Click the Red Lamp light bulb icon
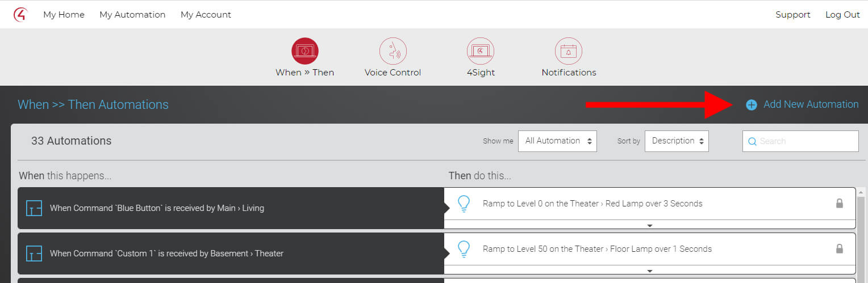Image resolution: width=868 pixels, height=283 pixels. (x=464, y=204)
